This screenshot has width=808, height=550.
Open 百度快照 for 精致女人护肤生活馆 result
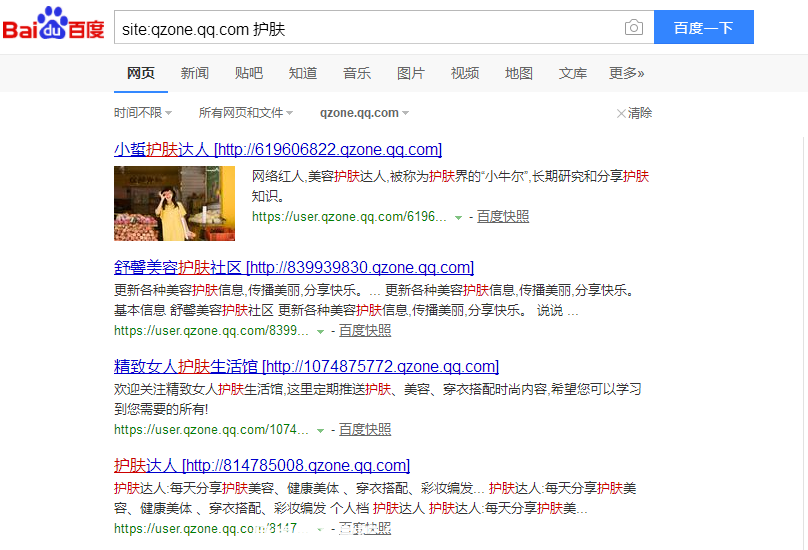click(x=365, y=429)
